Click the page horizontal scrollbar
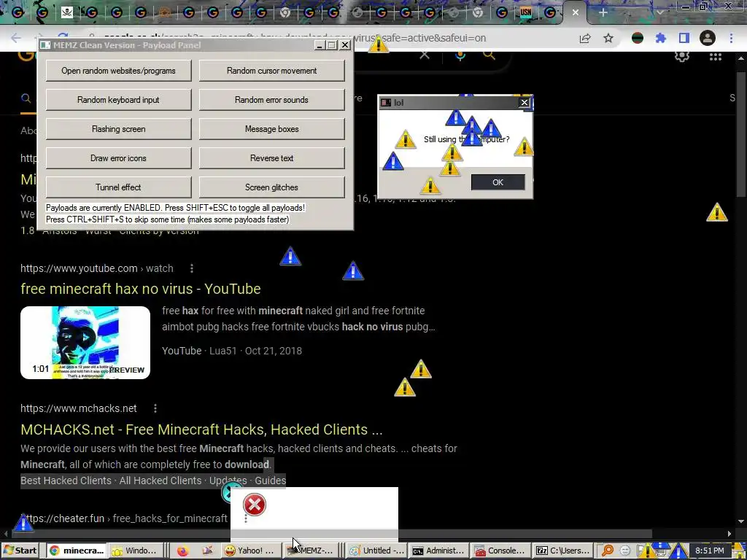 (x=331, y=534)
